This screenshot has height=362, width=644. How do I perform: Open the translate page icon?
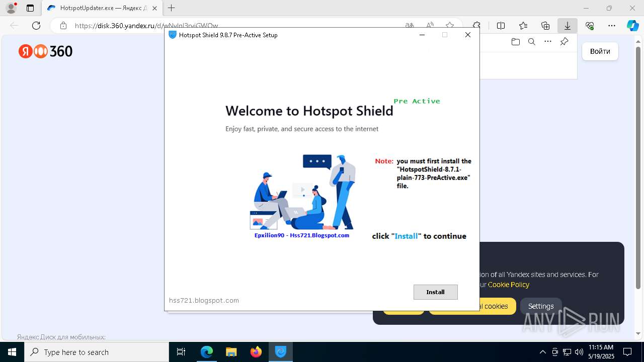[410, 26]
